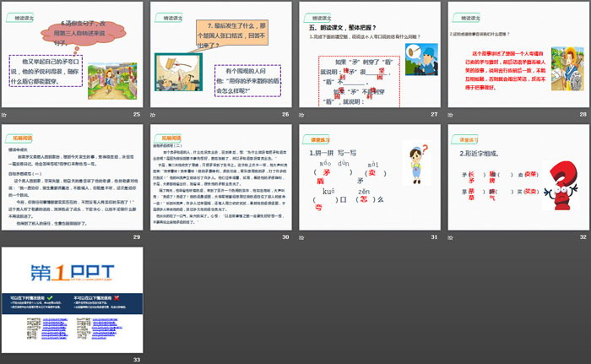The height and width of the screenshot is (364, 591).
Task: Click slide number label 33
Action: point(136,359)
